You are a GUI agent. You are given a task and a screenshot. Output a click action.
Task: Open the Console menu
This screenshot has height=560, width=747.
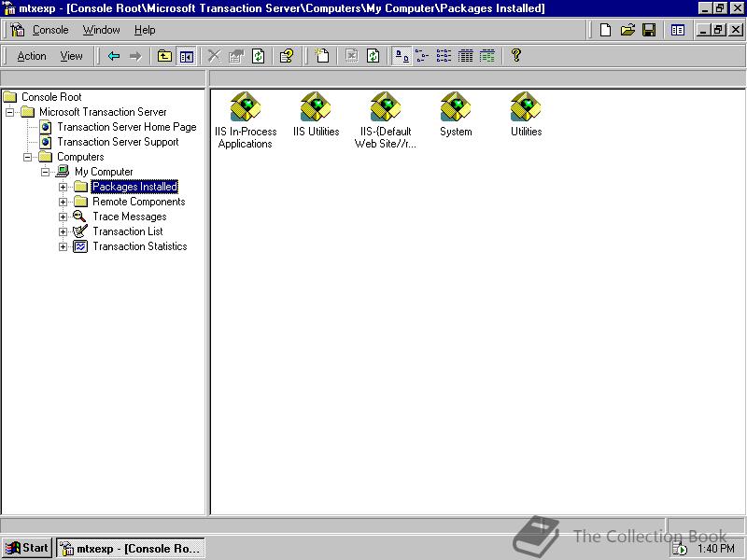[50, 30]
